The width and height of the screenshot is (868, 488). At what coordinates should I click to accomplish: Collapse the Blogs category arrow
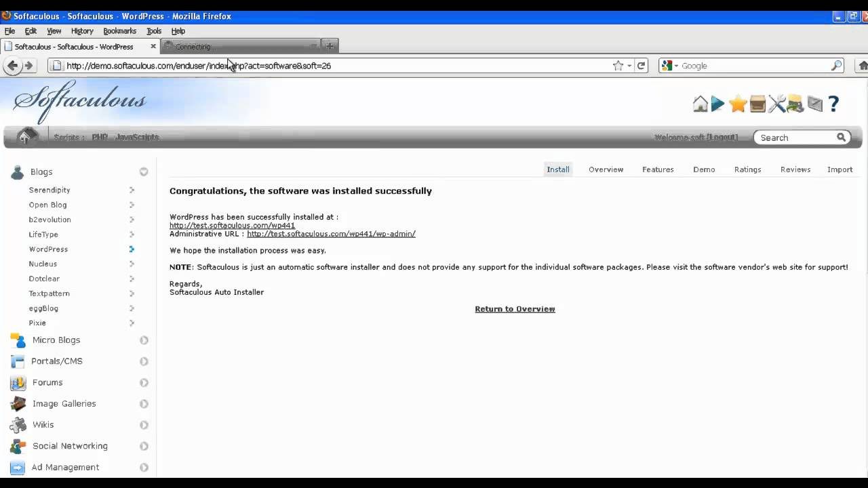pyautogui.click(x=144, y=172)
